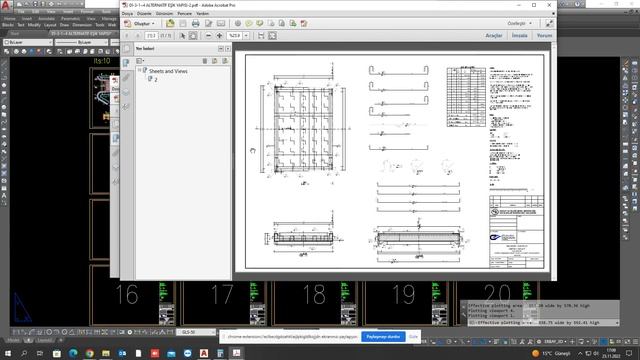Open the Özelleştir dropdown in Acrobat
640x360 pixels.
(x=519, y=24)
